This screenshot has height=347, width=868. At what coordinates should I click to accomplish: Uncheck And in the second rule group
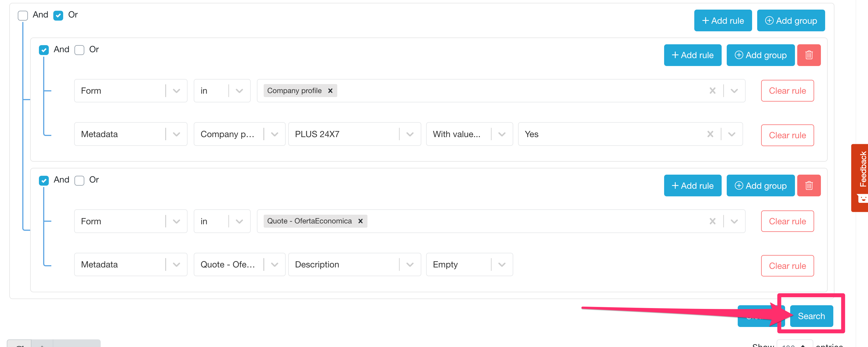(x=44, y=181)
